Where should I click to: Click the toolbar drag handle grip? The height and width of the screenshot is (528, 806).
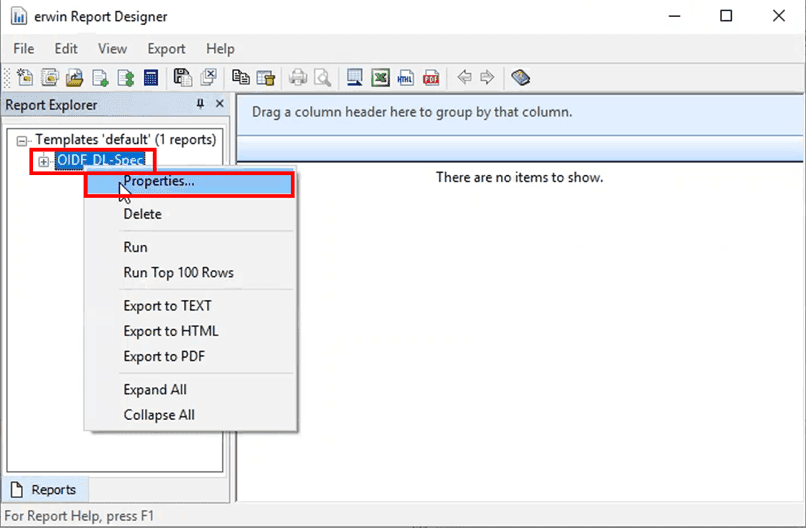click(7, 78)
